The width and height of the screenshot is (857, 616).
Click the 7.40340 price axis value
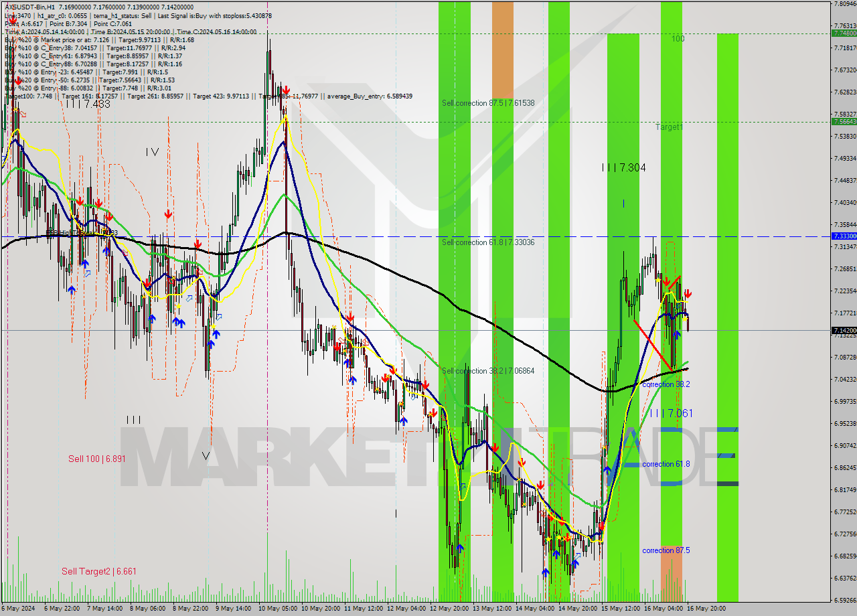[x=845, y=202]
